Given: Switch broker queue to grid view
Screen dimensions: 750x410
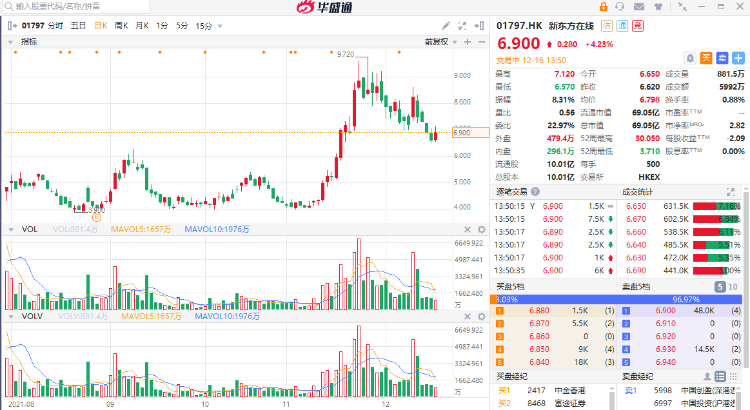Looking at the screenshot, I should tap(733, 377).
